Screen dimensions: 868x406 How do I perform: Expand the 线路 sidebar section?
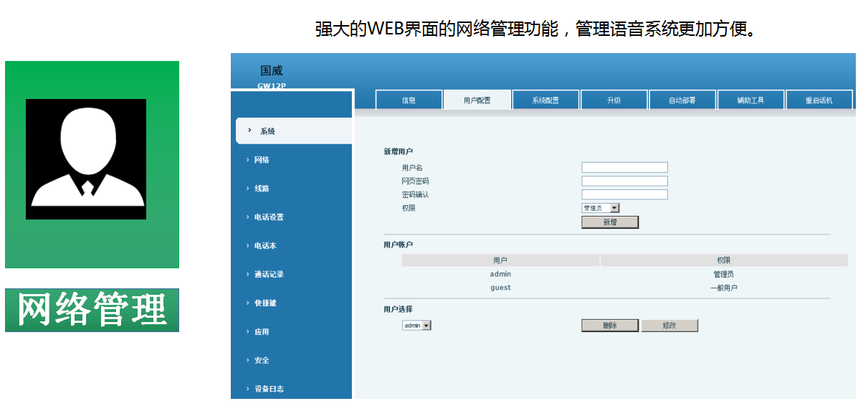pyautogui.click(x=262, y=189)
